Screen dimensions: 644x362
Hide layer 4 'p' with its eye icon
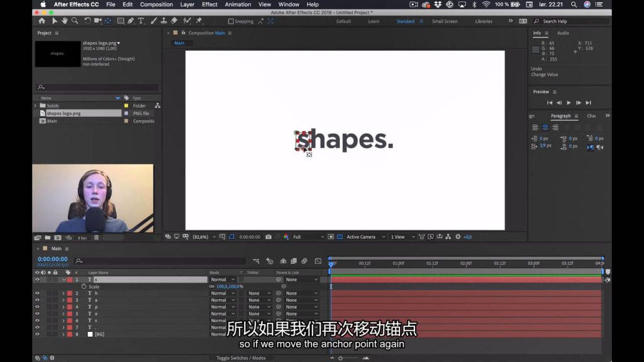click(x=37, y=307)
